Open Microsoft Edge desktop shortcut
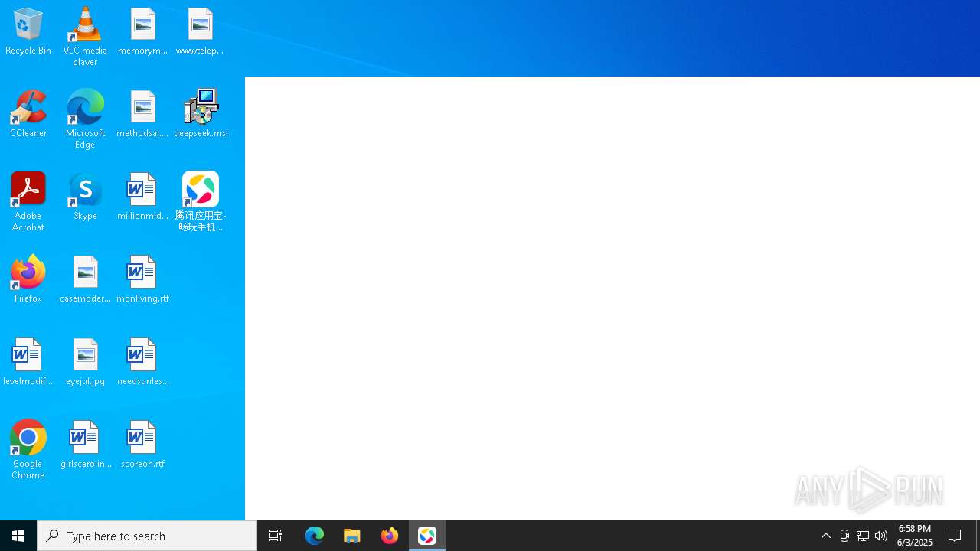Screen dimensions: 980x551 tap(85, 119)
